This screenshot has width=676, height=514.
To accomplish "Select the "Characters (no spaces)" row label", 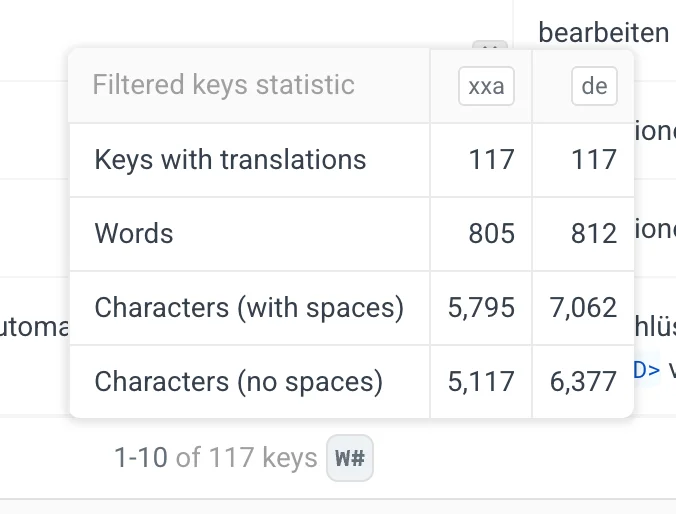I will (x=239, y=381).
